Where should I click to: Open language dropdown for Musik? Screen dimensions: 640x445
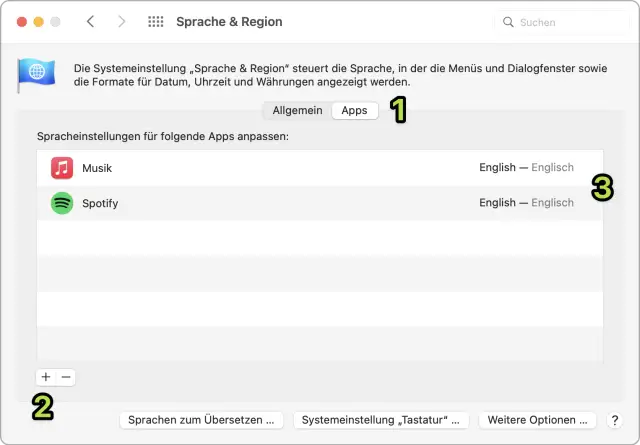pyautogui.click(x=526, y=168)
